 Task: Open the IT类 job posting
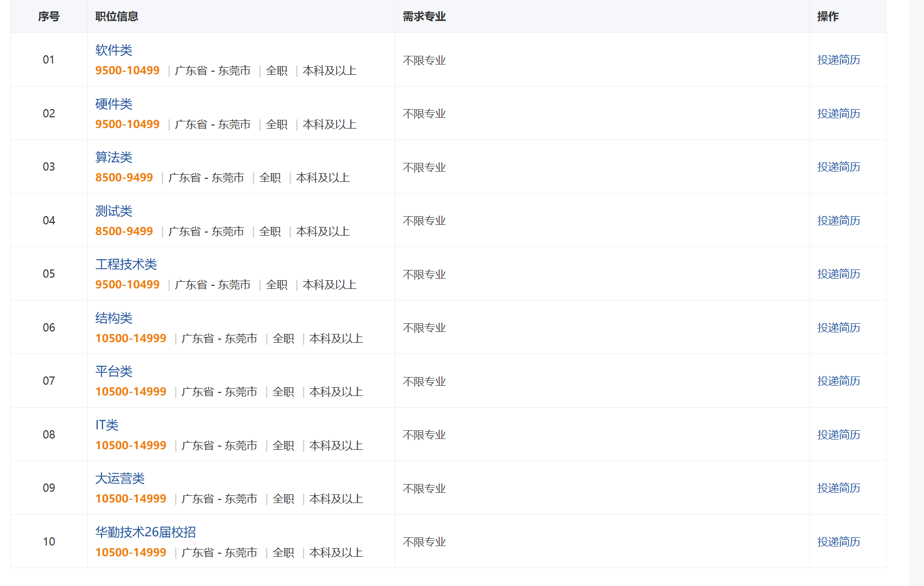coord(107,425)
